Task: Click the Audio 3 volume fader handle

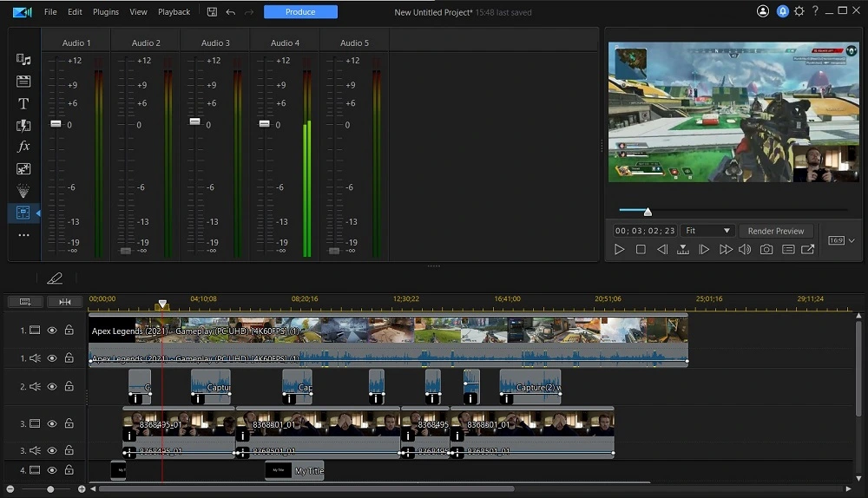Action: pyautogui.click(x=194, y=121)
